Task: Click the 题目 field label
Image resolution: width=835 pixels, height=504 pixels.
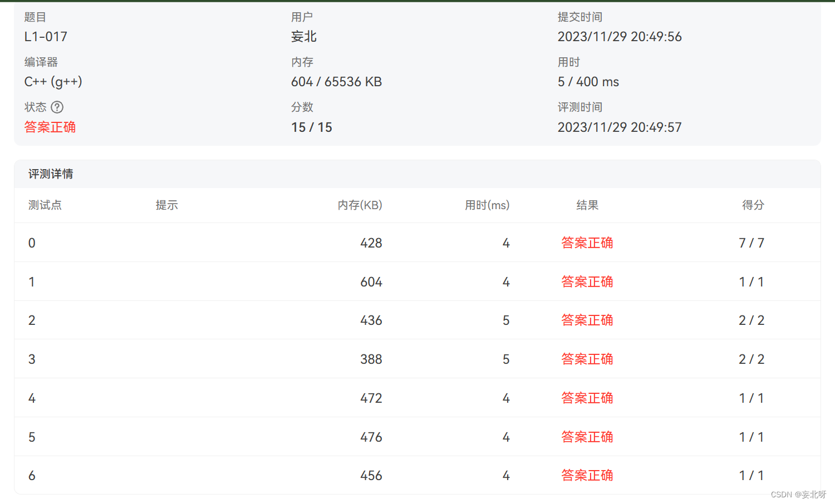Action: pyautogui.click(x=35, y=17)
